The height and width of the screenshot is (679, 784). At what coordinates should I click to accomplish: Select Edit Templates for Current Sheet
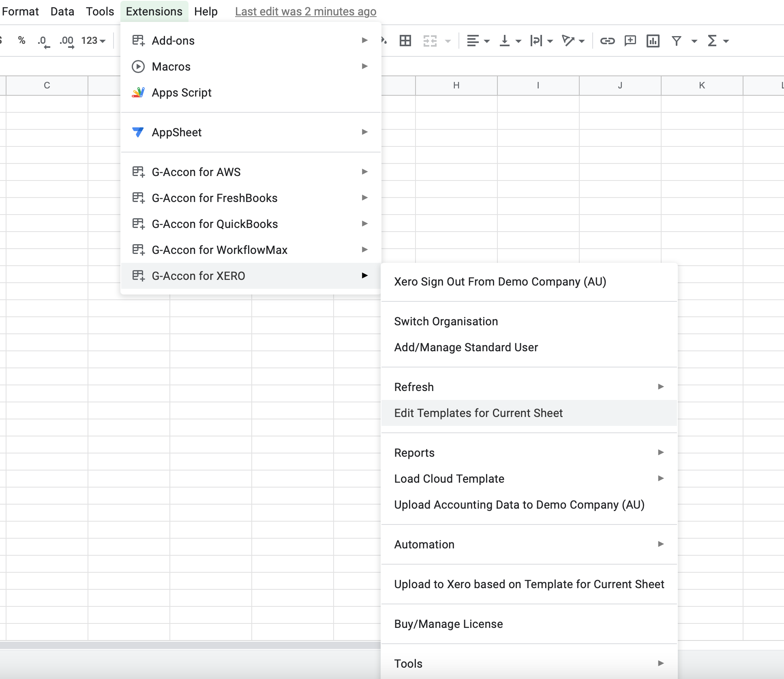[x=529, y=413]
